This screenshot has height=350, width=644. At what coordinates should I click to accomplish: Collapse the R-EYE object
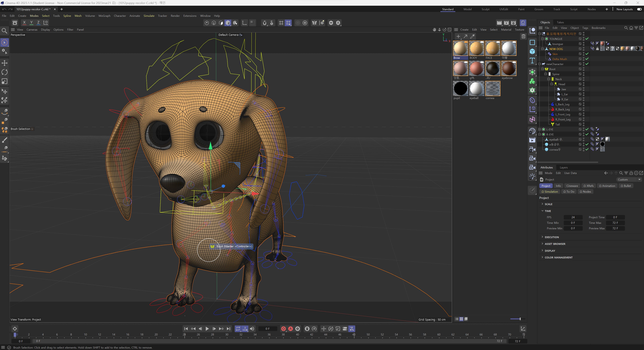click(x=540, y=134)
